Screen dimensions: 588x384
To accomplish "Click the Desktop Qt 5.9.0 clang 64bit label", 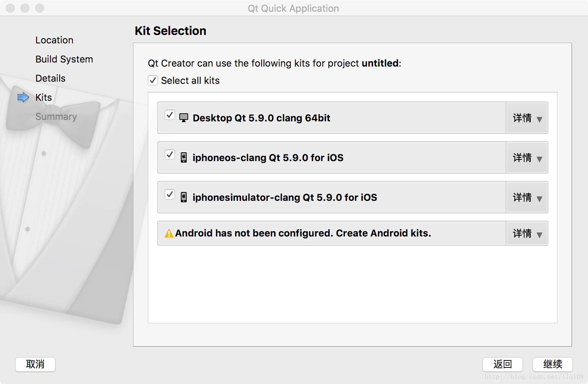I will [261, 118].
